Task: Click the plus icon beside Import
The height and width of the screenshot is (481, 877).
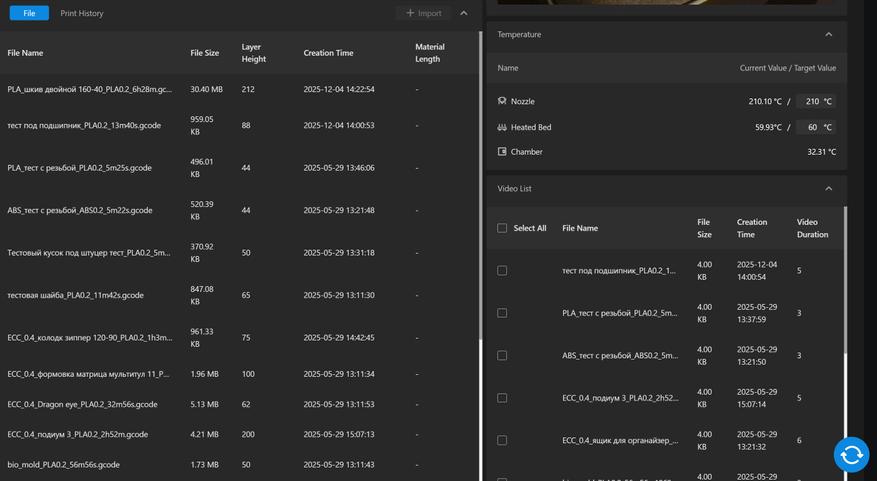Action: pyautogui.click(x=410, y=13)
